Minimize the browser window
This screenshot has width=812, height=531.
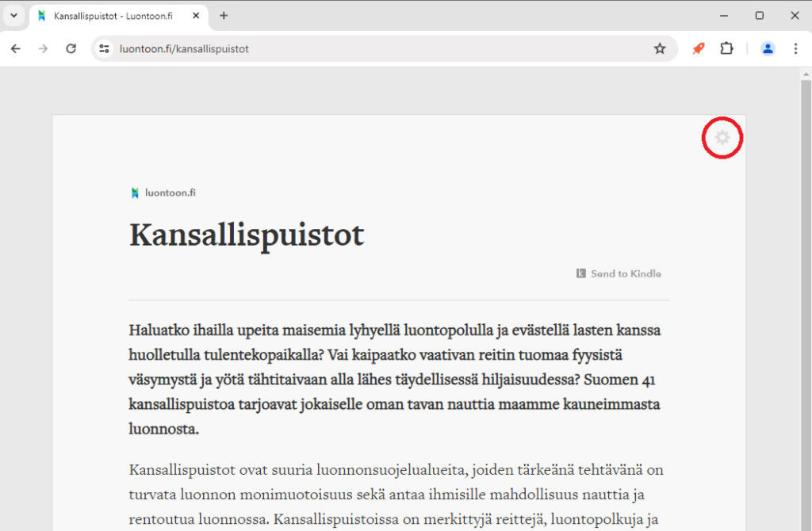click(723, 16)
